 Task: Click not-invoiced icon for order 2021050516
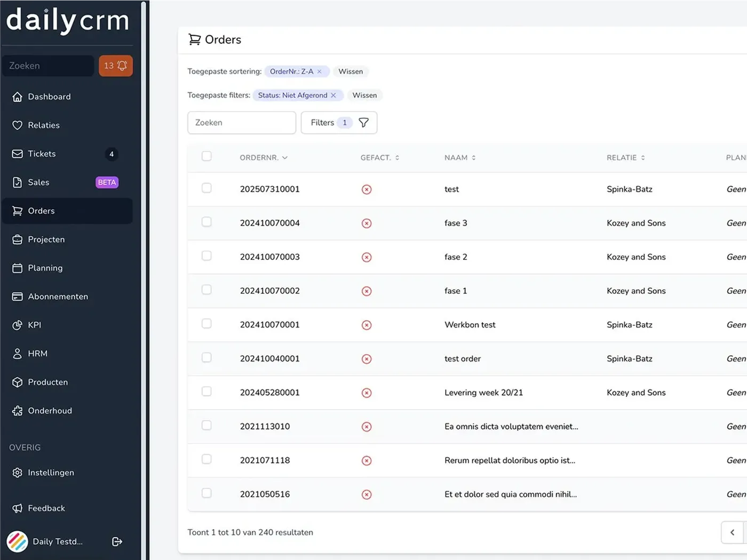coord(367,494)
